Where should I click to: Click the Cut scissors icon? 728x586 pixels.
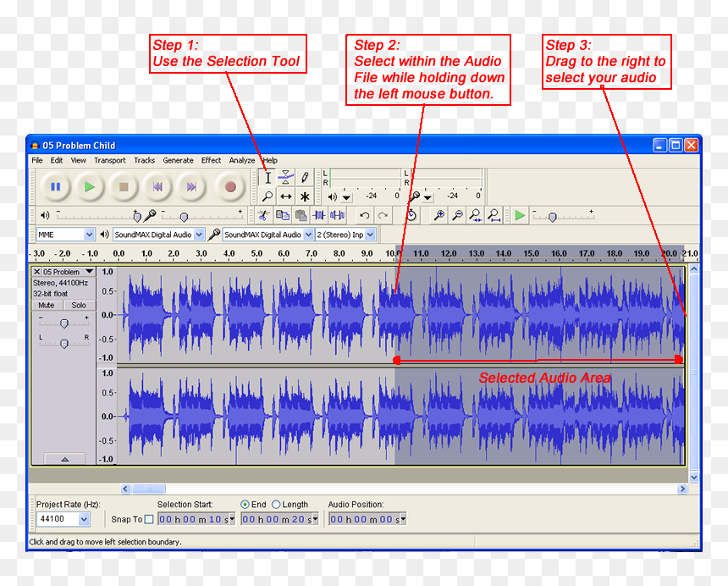coord(263,215)
